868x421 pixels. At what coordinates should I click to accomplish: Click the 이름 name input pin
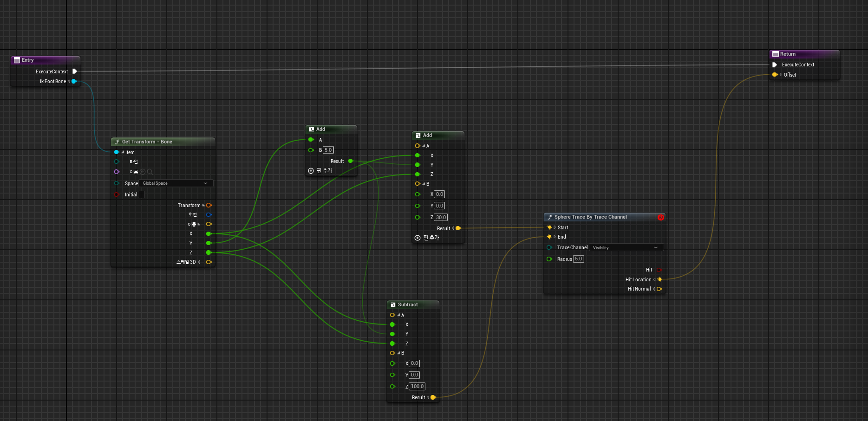click(x=117, y=172)
